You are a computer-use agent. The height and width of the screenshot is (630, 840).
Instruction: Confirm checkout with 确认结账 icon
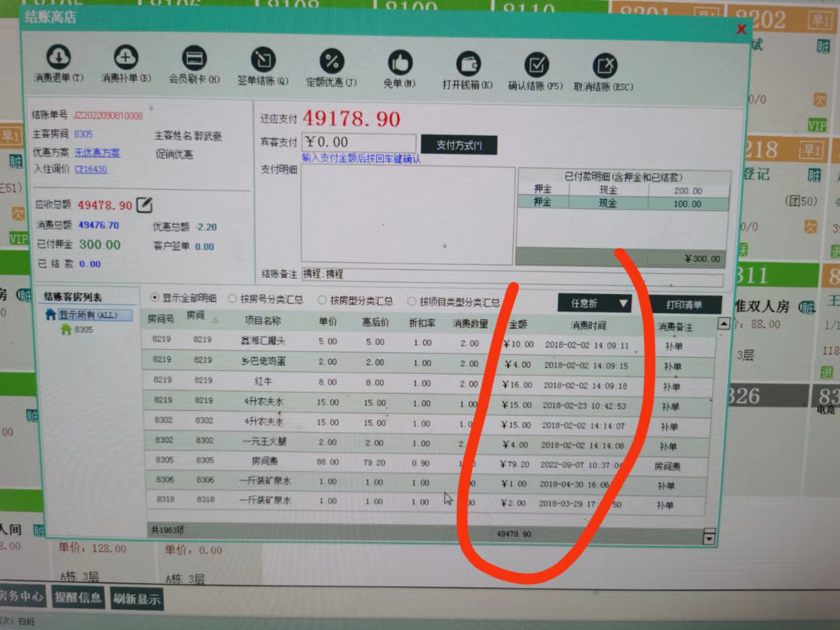point(536,65)
